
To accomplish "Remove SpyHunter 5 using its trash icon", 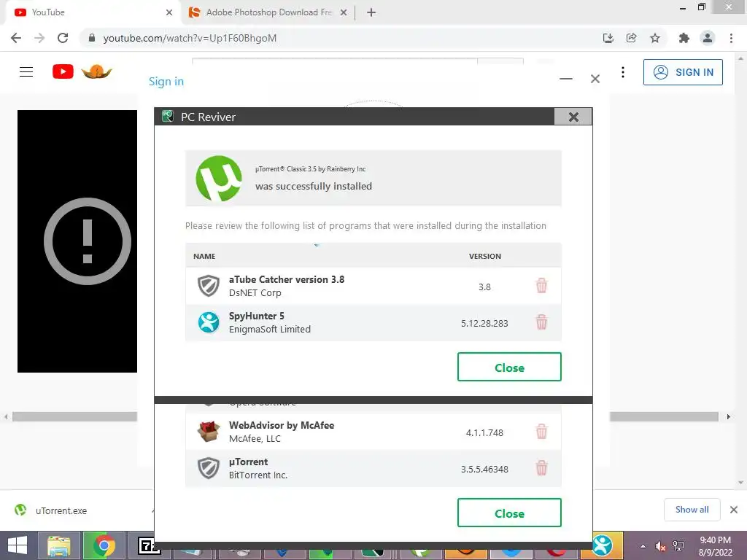I will tap(541, 322).
